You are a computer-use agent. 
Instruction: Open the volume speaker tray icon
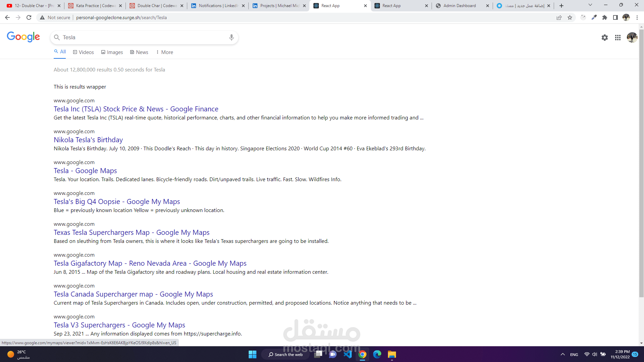point(595,354)
